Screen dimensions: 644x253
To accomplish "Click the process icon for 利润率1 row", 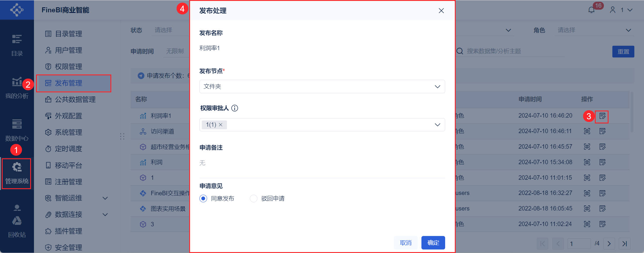I will (602, 116).
